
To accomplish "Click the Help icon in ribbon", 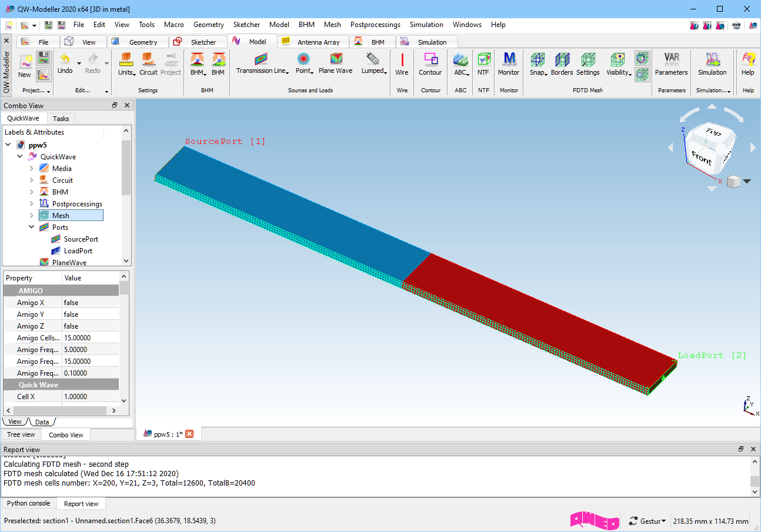I will [748, 65].
